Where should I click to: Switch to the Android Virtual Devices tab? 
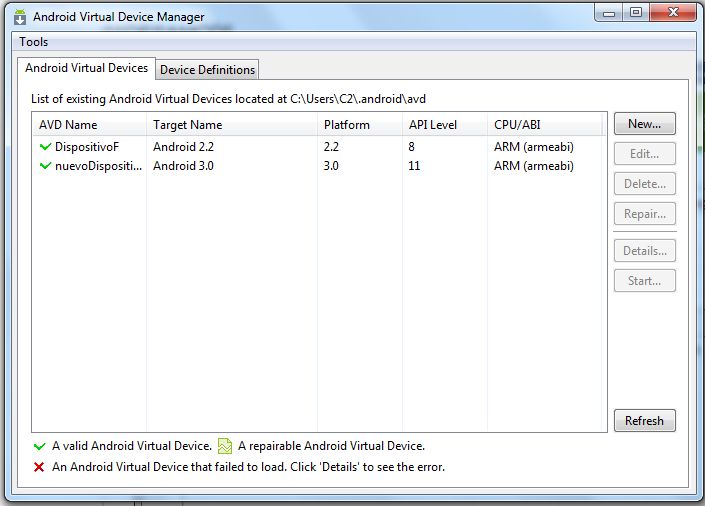[86, 68]
